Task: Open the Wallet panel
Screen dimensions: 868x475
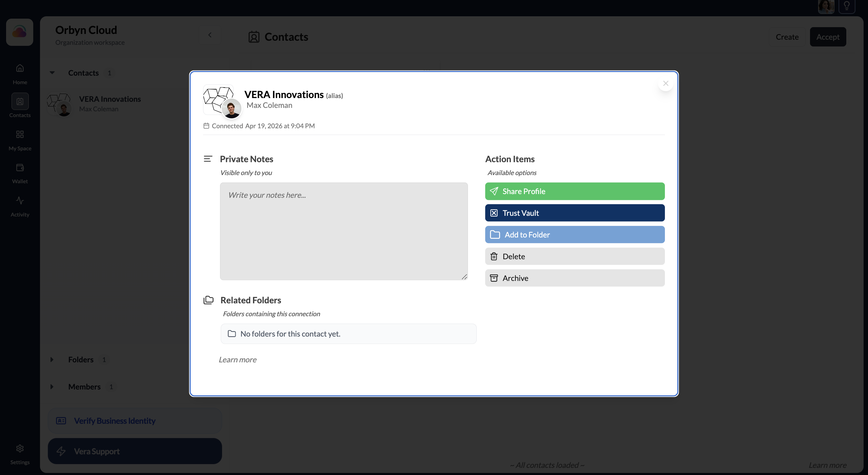Action: (19, 172)
